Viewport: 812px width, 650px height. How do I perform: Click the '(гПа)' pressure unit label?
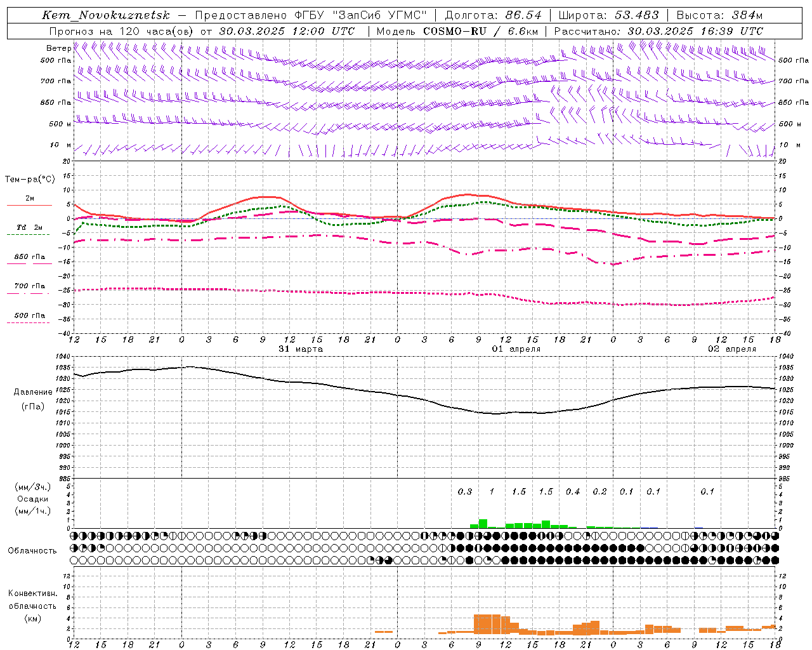tap(33, 406)
